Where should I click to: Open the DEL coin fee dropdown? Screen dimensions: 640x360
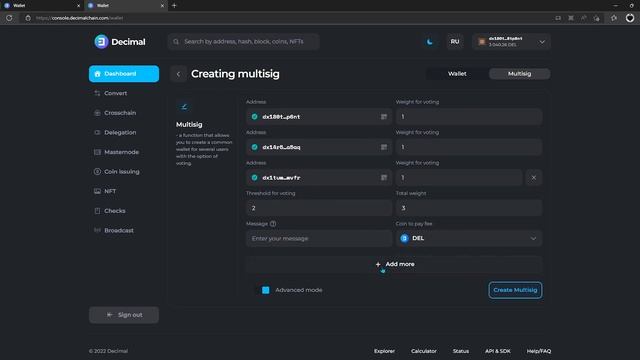tap(469, 238)
